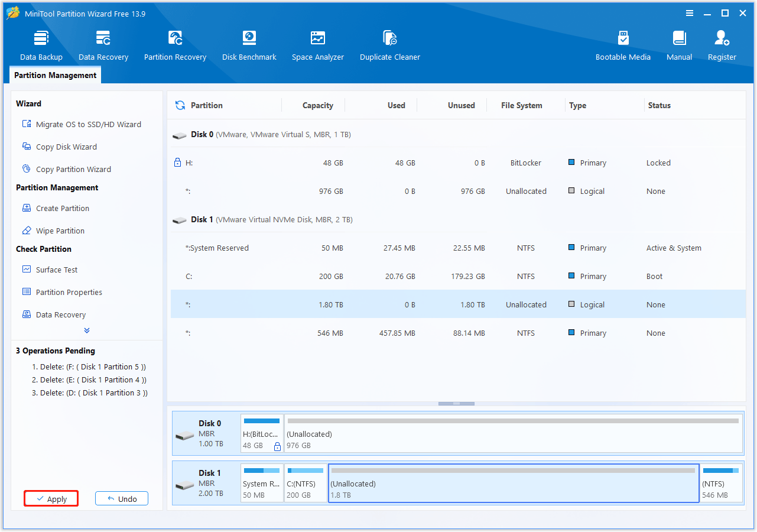Open Space Analyzer
This screenshot has height=532, width=757.
318,46
